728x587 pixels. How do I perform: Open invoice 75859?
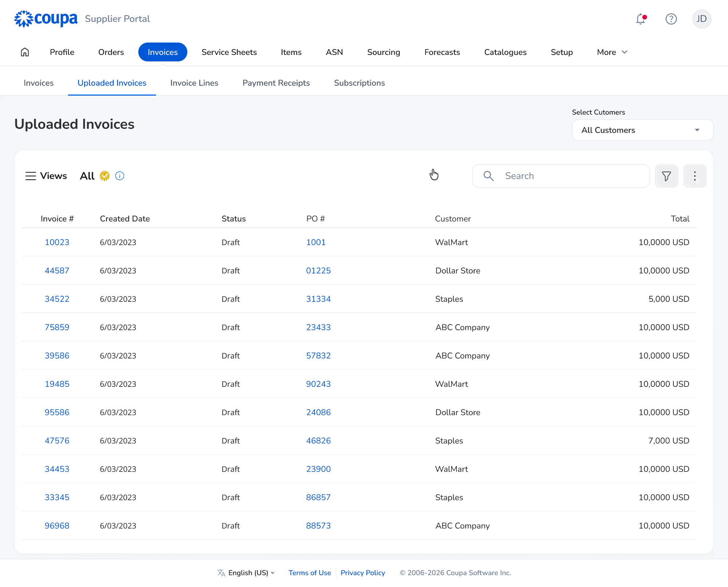click(x=57, y=327)
